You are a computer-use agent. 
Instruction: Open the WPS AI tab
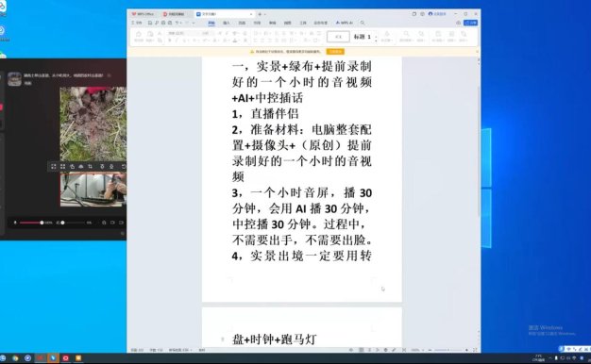click(x=345, y=23)
